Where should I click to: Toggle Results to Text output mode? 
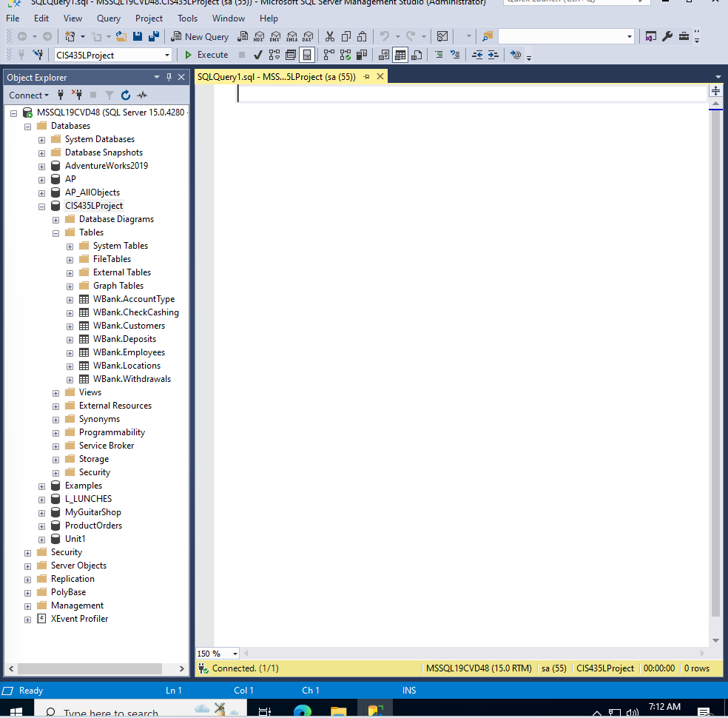click(383, 55)
